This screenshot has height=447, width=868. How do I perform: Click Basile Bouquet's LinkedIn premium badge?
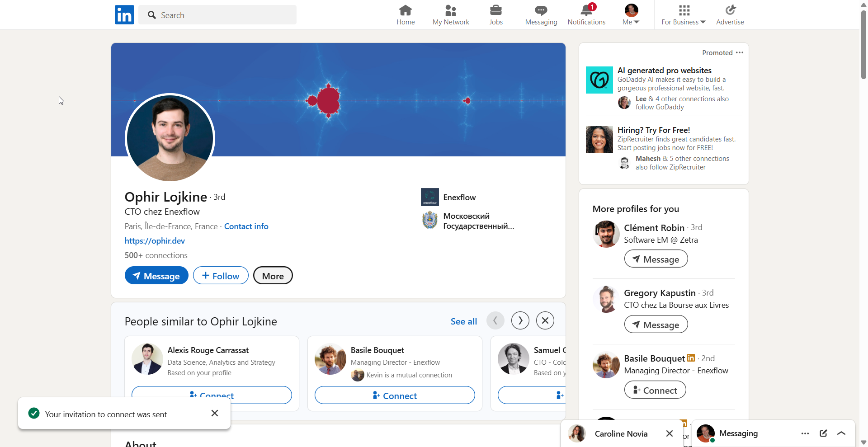coord(691,358)
